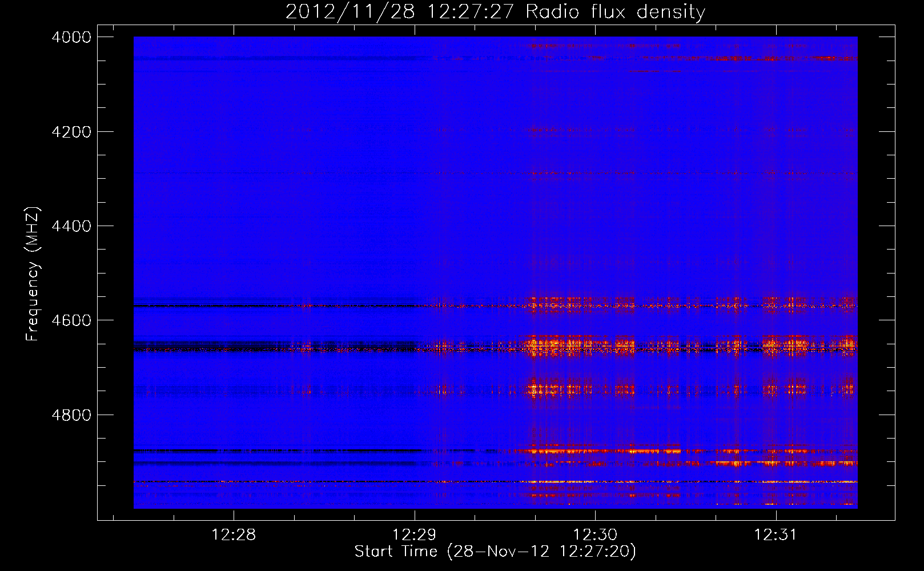Click the plot title "2012/11/28 12:27:27 Radio flux density"
924x571 pixels.
point(495,12)
